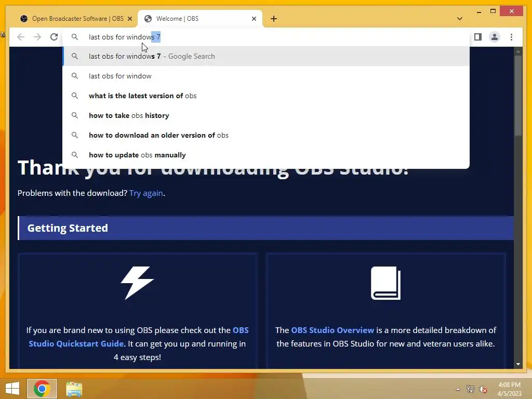Expand the tab search chevron

coord(460,19)
